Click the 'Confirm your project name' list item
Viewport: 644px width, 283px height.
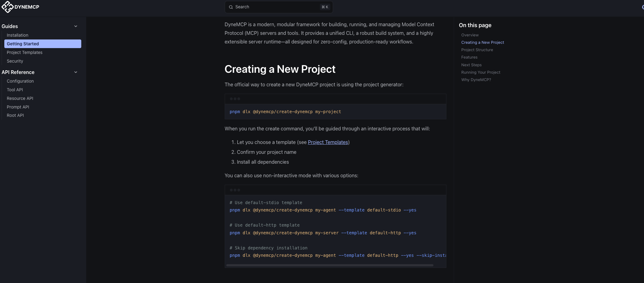pos(267,152)
